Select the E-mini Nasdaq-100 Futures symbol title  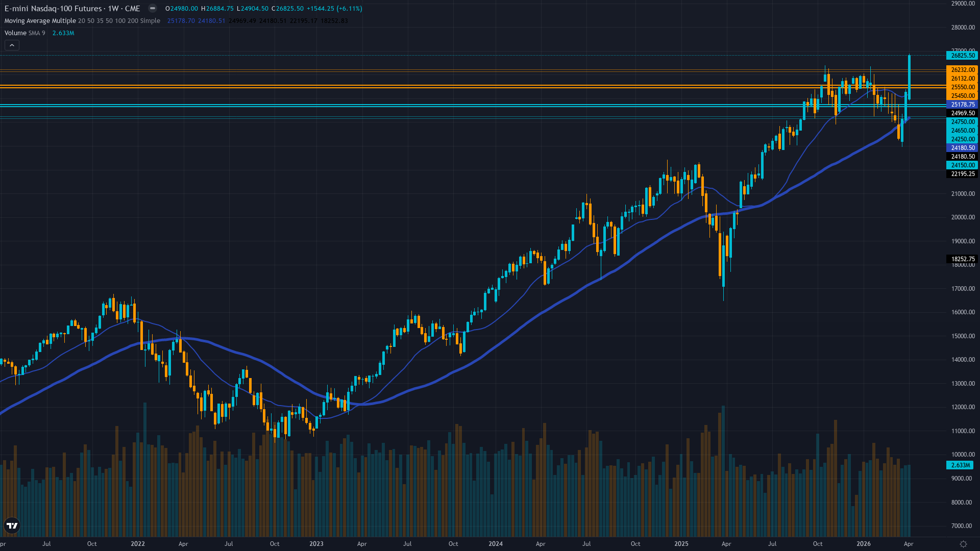(x=72, y=9)
